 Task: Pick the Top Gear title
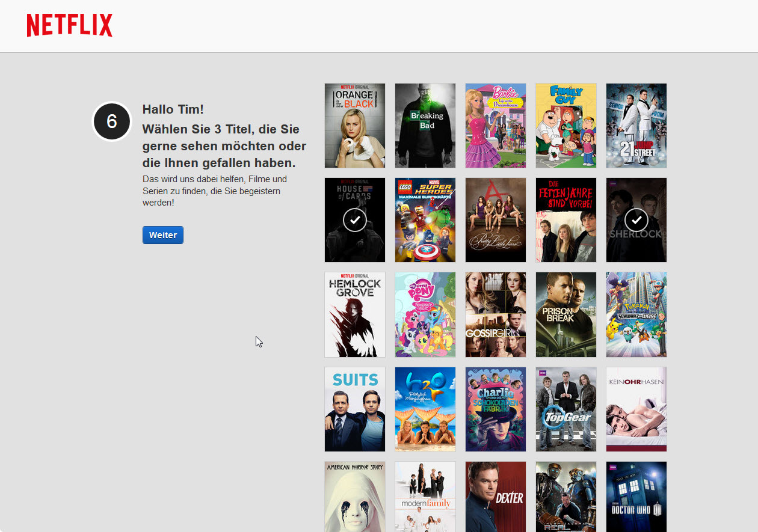(x=565, y=409)
